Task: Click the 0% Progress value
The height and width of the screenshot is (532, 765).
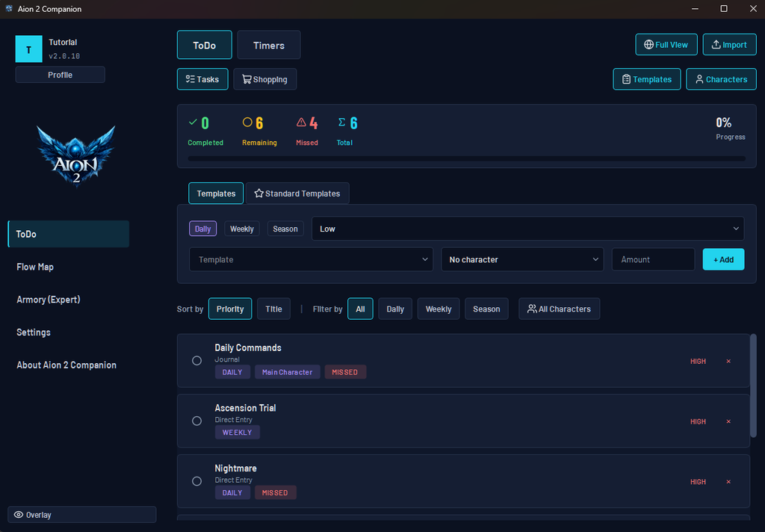Action: click(723, 122)
